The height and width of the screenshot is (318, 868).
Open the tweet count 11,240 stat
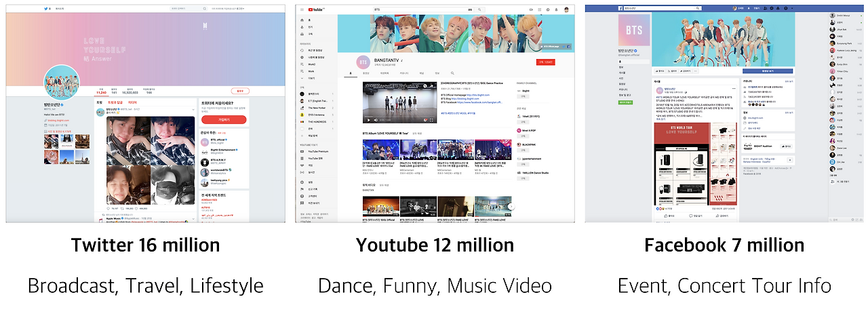click(x=102, y=91)
